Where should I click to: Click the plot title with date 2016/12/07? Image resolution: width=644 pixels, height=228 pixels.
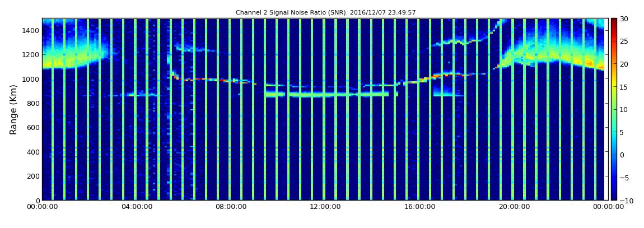pyautogui.click(x=326, y=13)
